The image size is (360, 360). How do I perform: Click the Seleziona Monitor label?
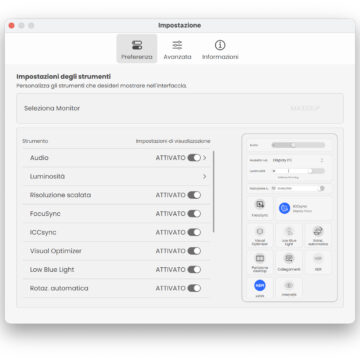[52, 108]
